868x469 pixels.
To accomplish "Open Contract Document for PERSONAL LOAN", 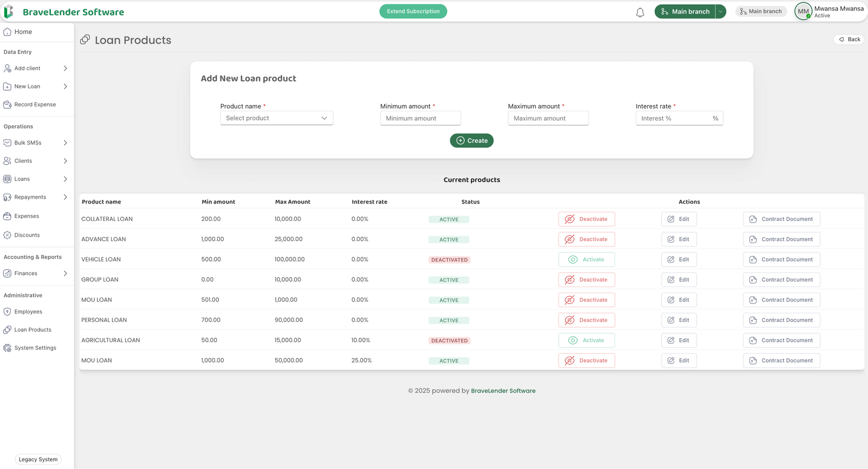I will pos(781,320).
